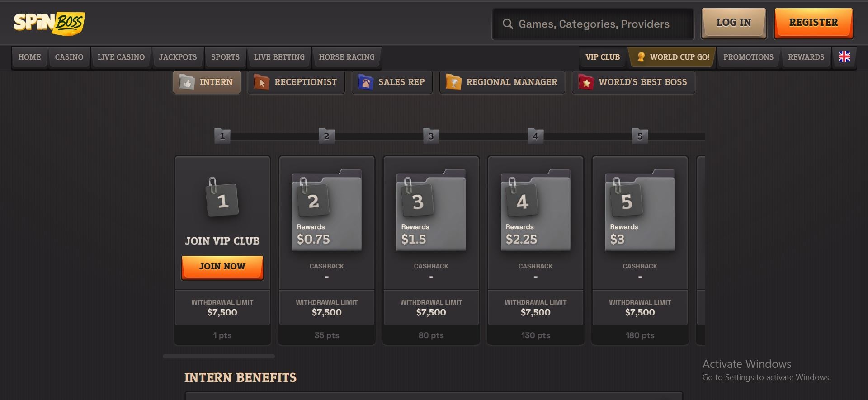Viewport: 868px width, 400px height.
Task: Click the Intern Benefits heading
Action: [x=241, y=378]
